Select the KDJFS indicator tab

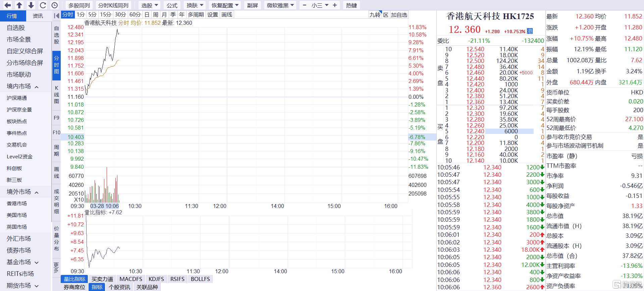click(x=156, y=279)
